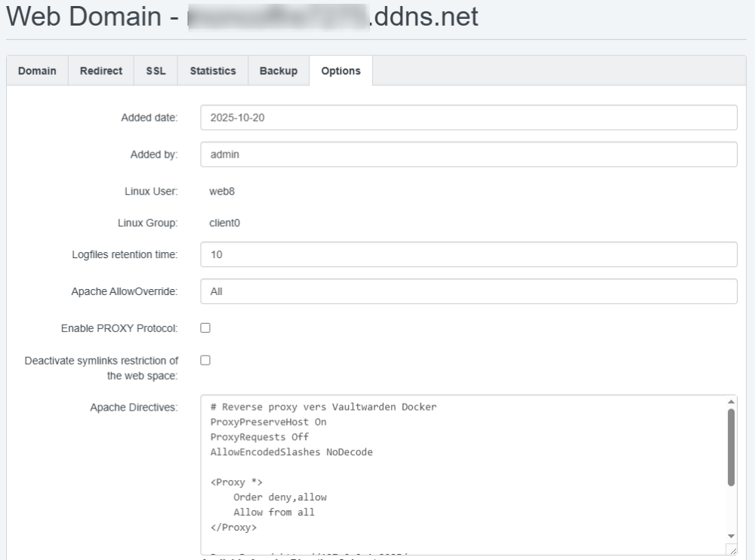755x560 pixels.
Task: Tick Deactivate symlinks restriction checkbox
Action: tap(205, 361)
